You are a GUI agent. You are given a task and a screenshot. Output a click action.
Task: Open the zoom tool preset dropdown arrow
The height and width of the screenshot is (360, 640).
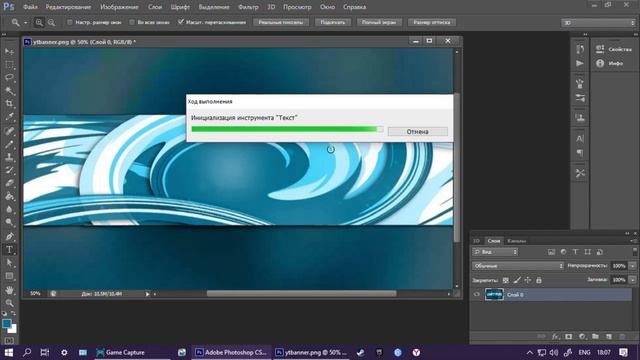tap(25, 22)
